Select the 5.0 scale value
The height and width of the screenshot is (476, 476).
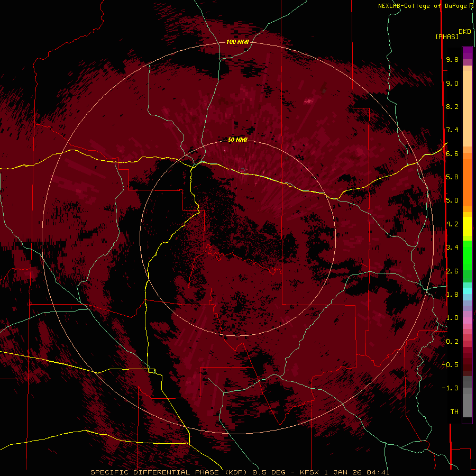452,200
